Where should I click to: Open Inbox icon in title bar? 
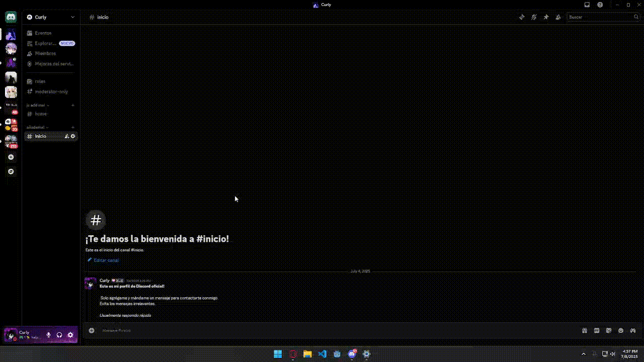point(587,5)
